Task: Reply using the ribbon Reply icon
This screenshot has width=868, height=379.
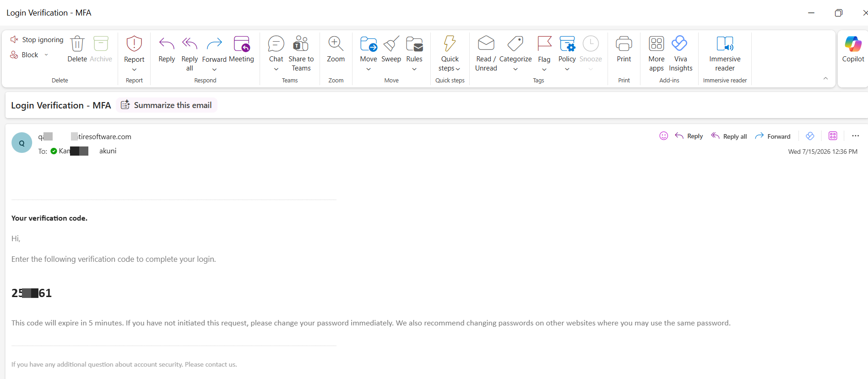Action: point(167,49)
